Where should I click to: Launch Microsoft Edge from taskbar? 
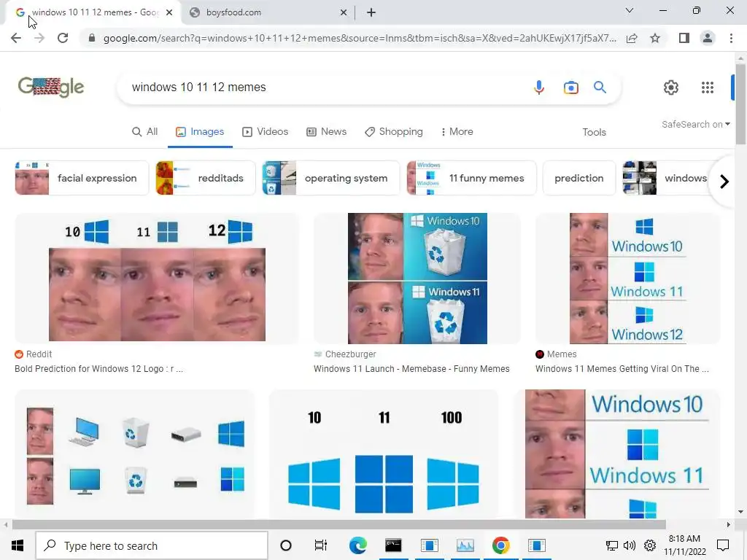[357, 545]
